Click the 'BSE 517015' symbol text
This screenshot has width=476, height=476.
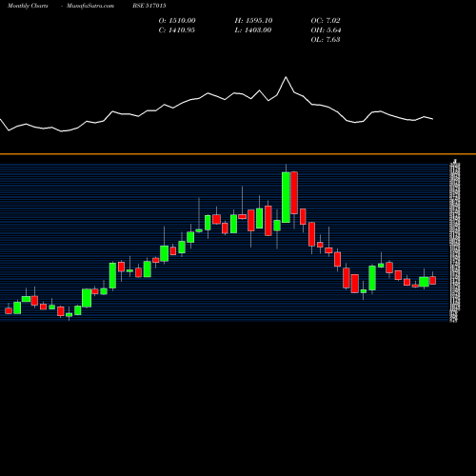click(x=149, y=6)
